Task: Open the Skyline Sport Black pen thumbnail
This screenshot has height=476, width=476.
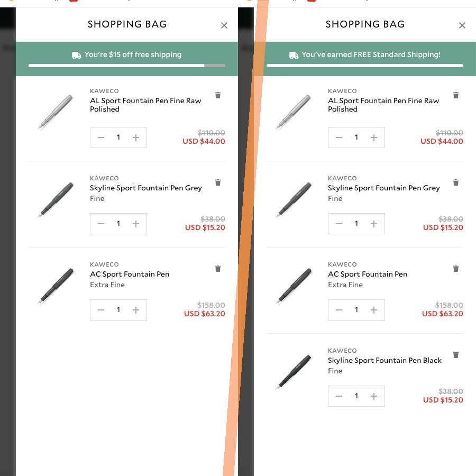Action: 294,372
